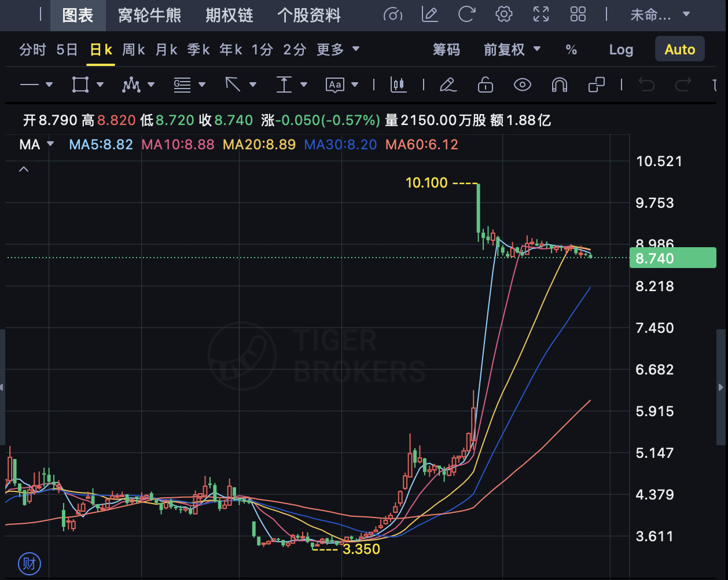Click the refresh chart icon

pyautogui.click(x=466, y=14)
